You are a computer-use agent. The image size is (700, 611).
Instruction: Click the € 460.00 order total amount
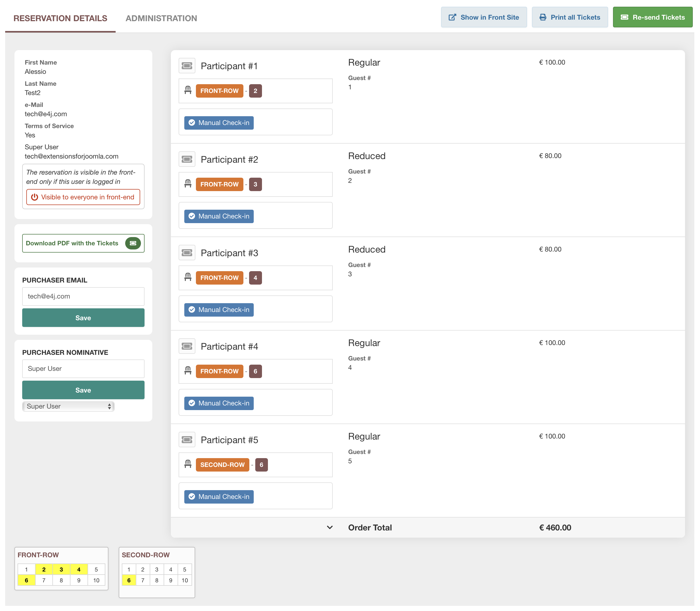click(555, 528)
